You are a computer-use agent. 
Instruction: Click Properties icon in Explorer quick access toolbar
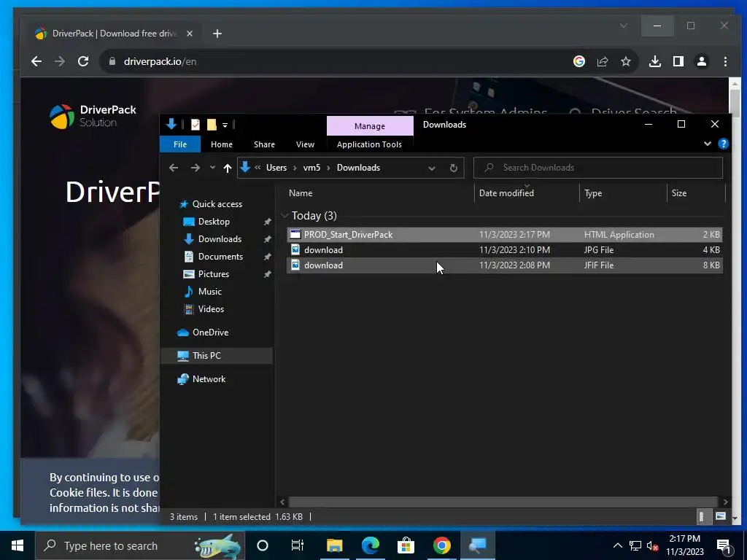[195, 125]
